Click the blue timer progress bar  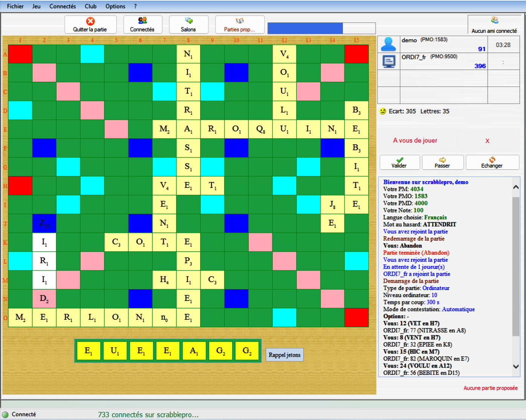[305, 28]
